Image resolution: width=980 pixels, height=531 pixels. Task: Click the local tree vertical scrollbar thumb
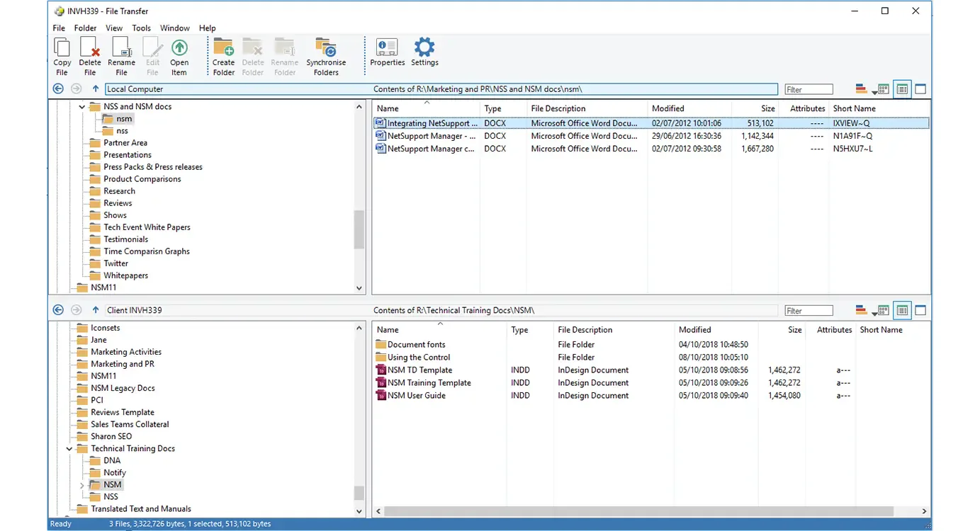pos(359,229)
